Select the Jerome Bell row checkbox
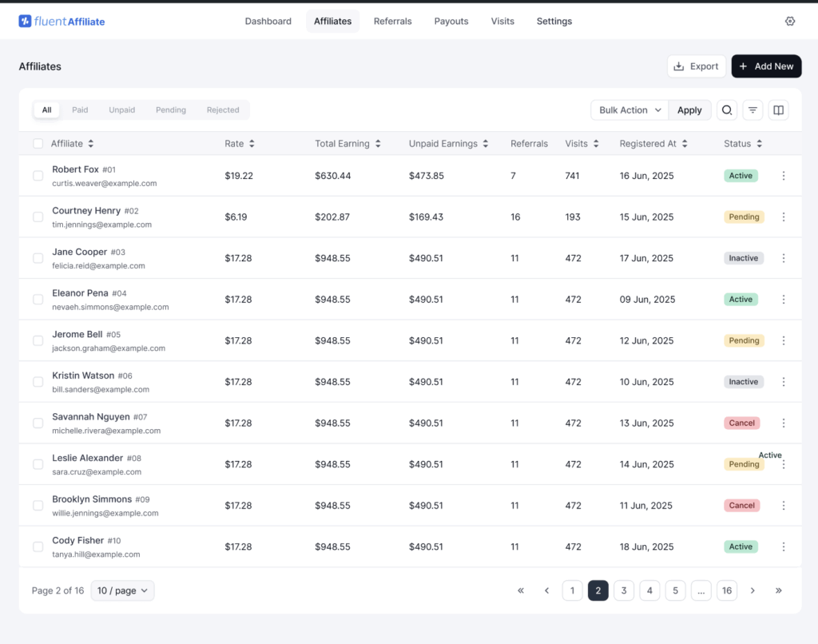 point(38,341)
